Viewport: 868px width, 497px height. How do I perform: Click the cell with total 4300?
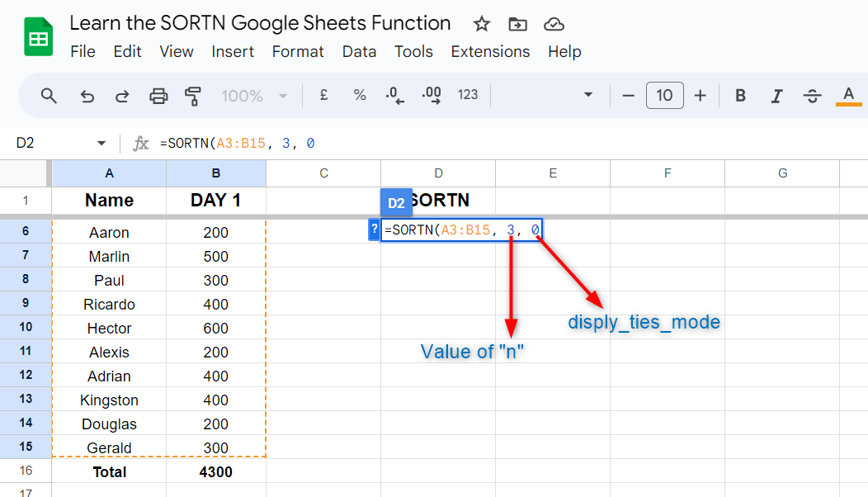[x=216, y=471]
